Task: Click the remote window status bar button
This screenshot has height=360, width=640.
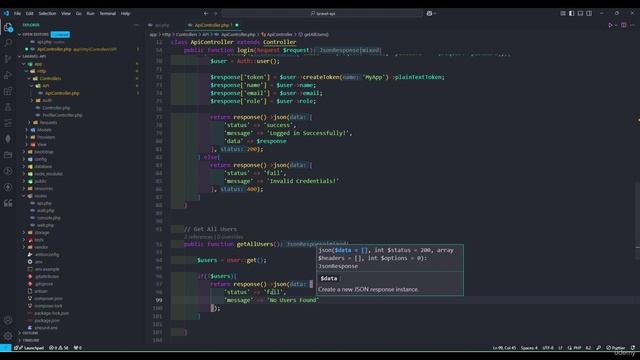Action: pos(5,348)
